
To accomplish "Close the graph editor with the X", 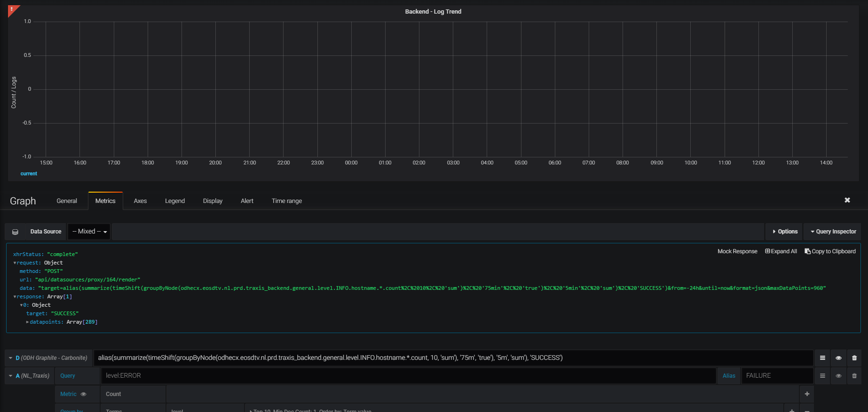I will 847,200.
